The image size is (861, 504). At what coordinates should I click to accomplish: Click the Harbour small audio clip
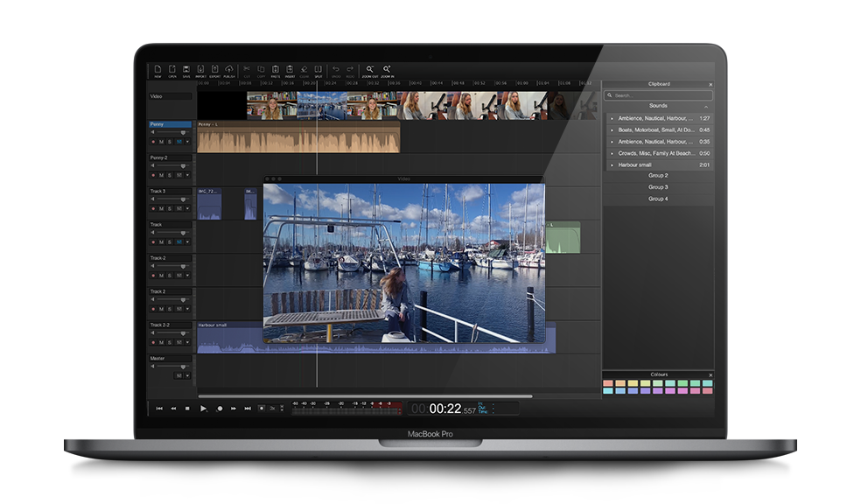376,338
